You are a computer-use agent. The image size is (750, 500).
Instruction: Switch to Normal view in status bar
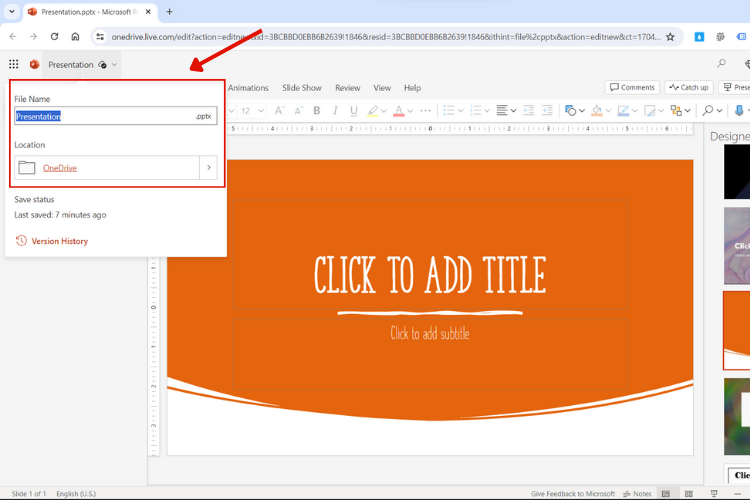click(666, 493)
